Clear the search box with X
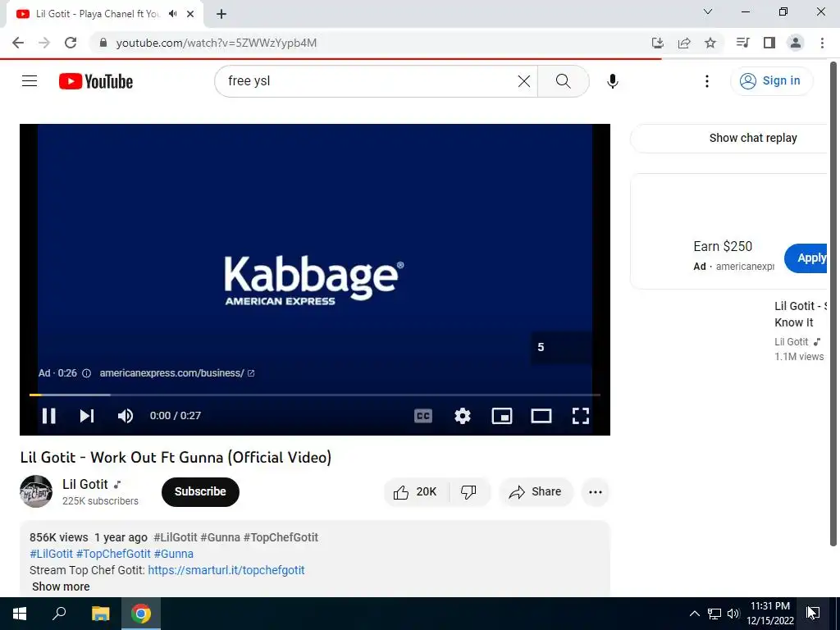840x630 pixels. [524, 81]
